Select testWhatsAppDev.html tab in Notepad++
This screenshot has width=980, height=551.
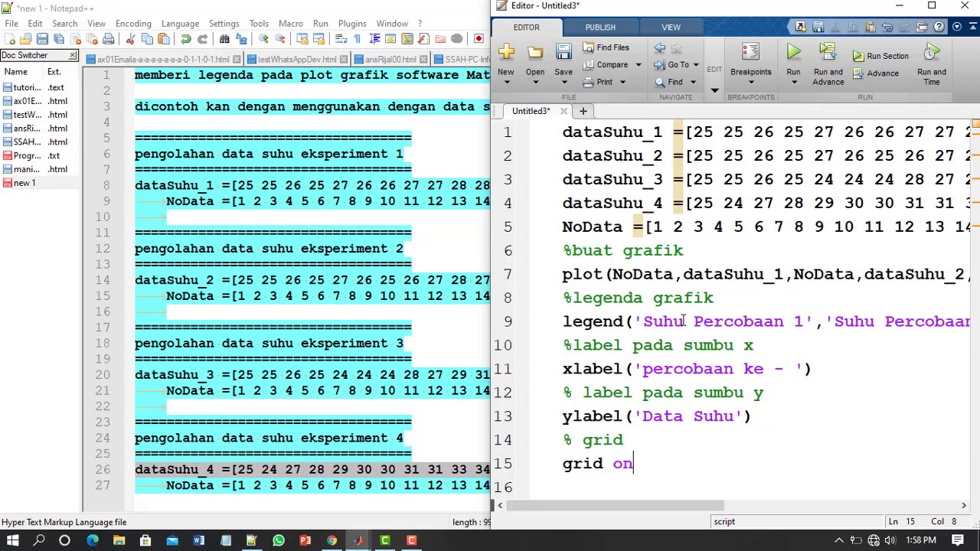coord(297,60)
